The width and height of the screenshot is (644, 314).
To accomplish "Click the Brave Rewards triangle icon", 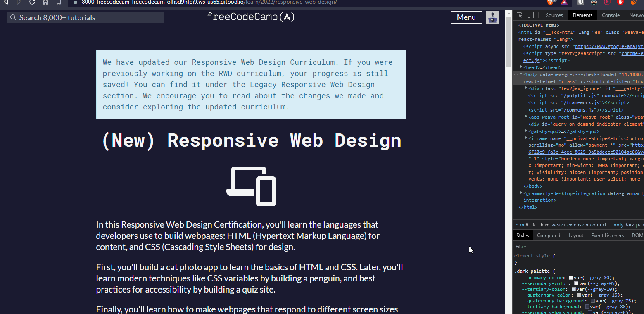I will tap(564, 2).
